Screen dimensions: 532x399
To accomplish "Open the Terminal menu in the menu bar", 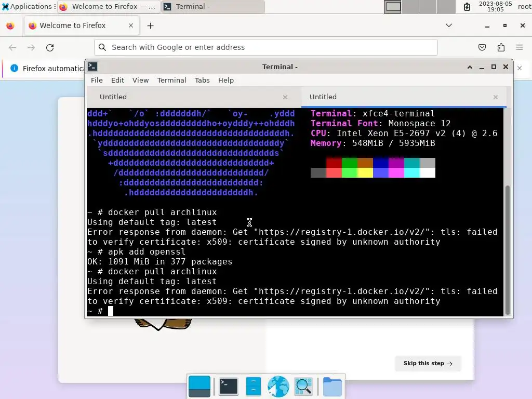I will pos(171,81).
